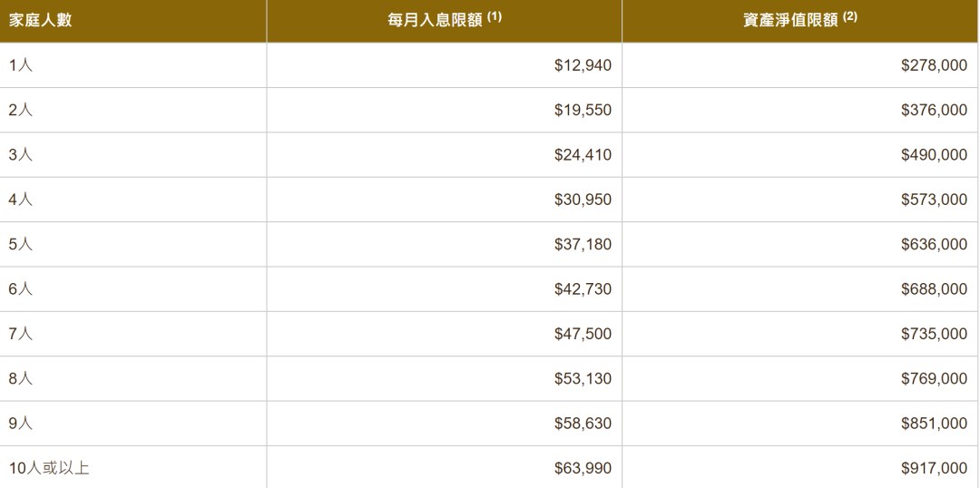Select the 1人 row label
Screen dimensions: 980x488
tap(21, 65)
